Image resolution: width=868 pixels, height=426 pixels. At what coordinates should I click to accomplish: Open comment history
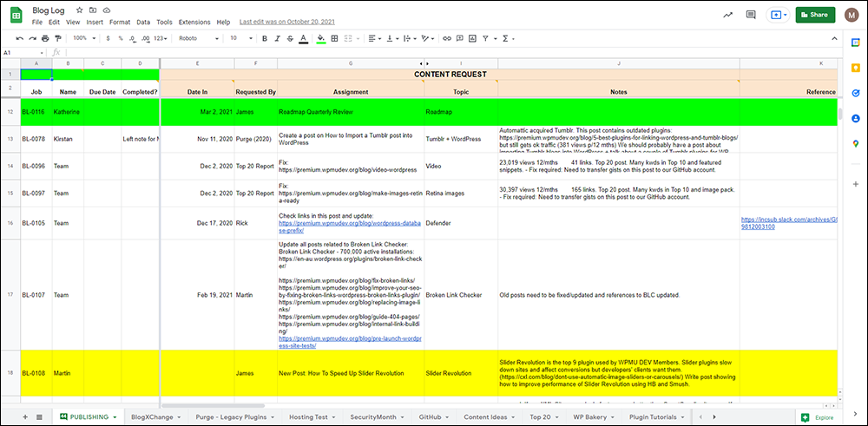[751, 15]
